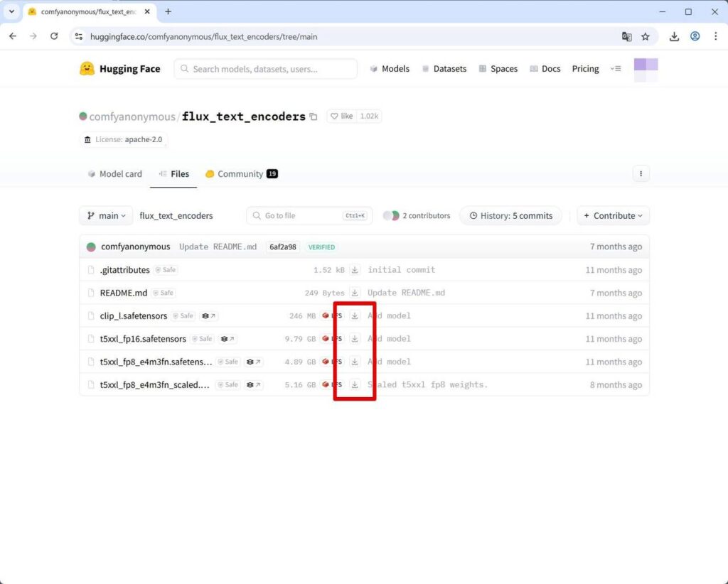Reload the current page
This screenshot has height=584, width=728.
54,36
